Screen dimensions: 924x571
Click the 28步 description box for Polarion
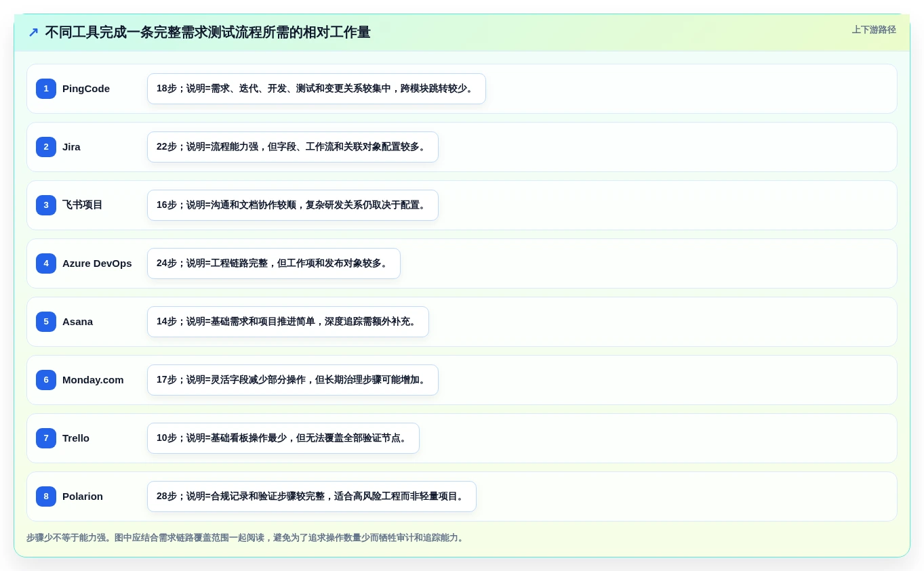click(x=312, y=496)
